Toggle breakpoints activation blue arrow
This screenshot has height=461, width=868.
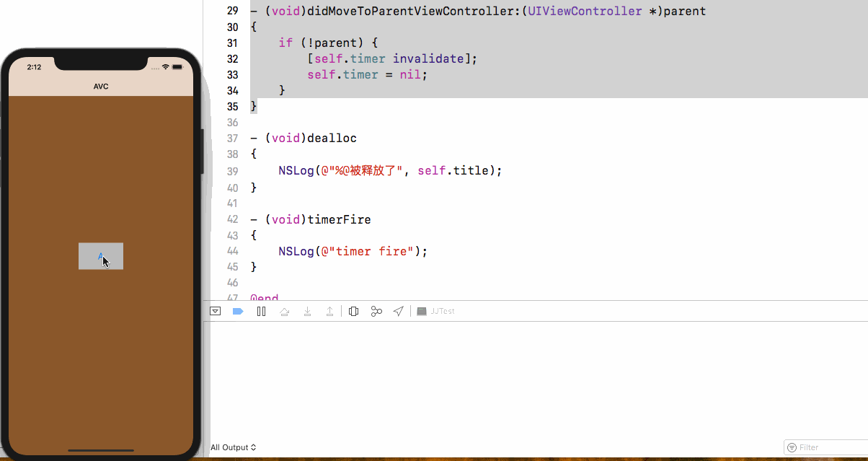[x=237, y=311]
